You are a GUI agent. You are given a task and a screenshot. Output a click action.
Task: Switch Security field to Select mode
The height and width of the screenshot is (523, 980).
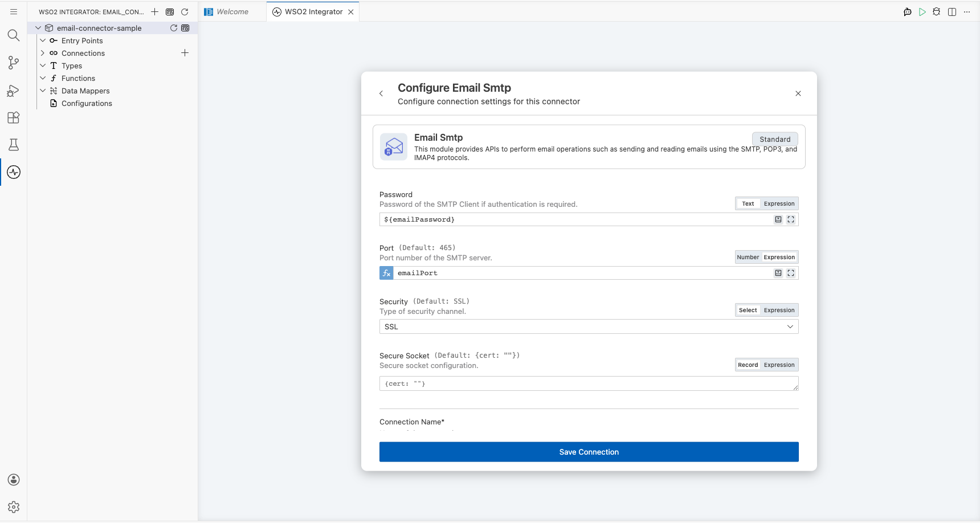(748, 310)
